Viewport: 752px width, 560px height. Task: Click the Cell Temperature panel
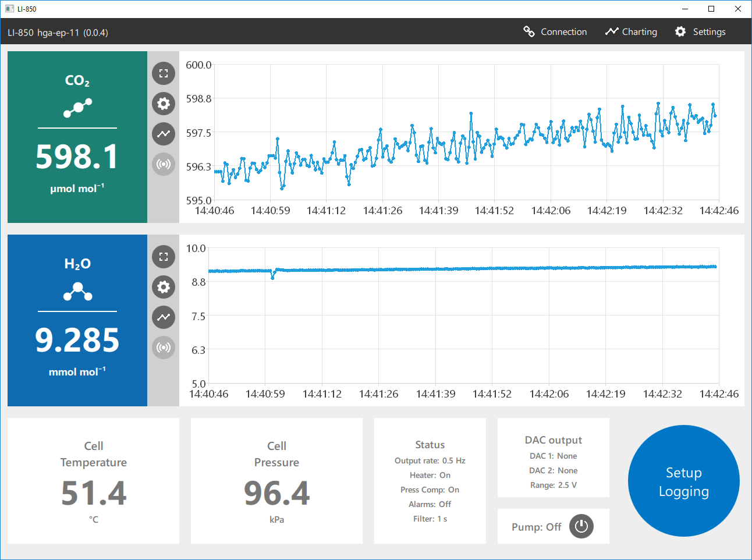click(93, 481)
